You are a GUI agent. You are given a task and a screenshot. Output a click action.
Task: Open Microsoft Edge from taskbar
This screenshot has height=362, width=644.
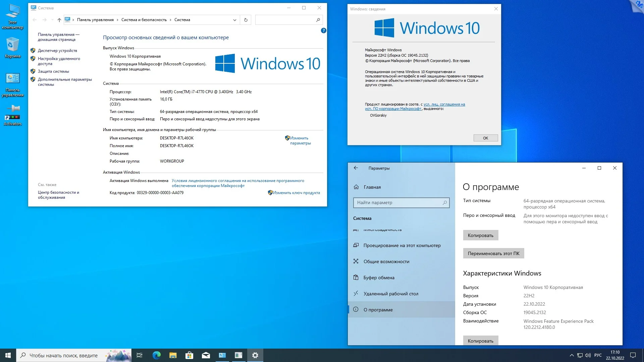(x=156, y=355)
